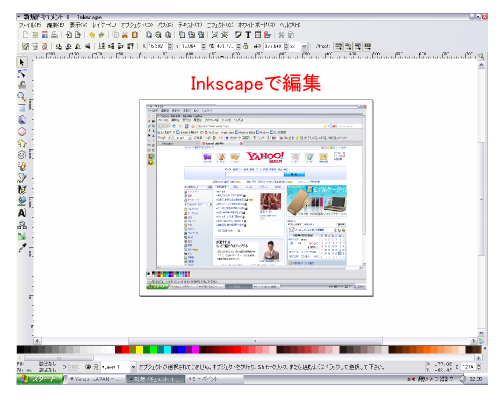Click the horizontal canvas scrollbar
The image size is (500, 400).
(x=255, y=341)
